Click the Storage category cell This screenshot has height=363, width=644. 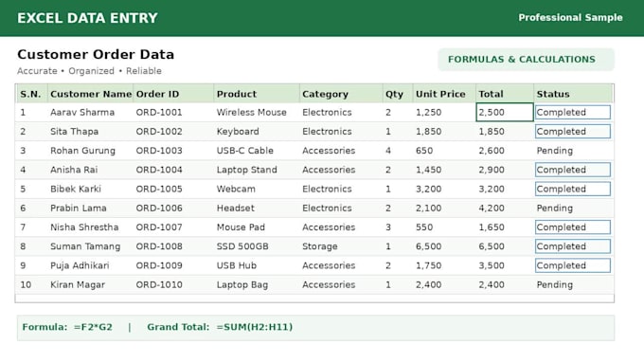click(320, 246)
